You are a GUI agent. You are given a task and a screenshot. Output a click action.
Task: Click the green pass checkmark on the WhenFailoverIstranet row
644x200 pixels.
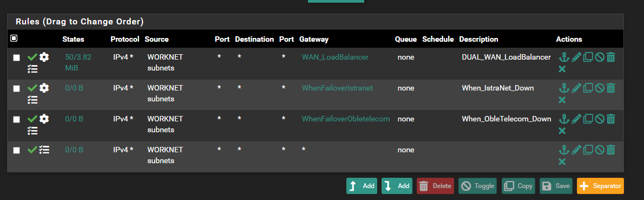coord(32,88)
